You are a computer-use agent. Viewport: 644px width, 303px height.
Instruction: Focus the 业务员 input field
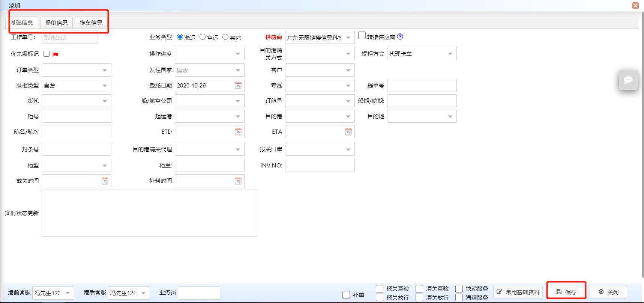(199, 293)
